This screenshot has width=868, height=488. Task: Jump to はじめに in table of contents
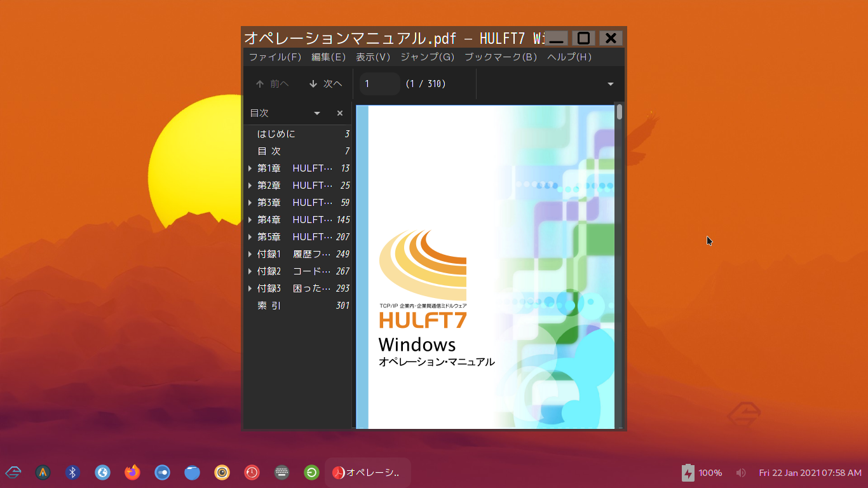pyautogui.click(x=298, y=134)
